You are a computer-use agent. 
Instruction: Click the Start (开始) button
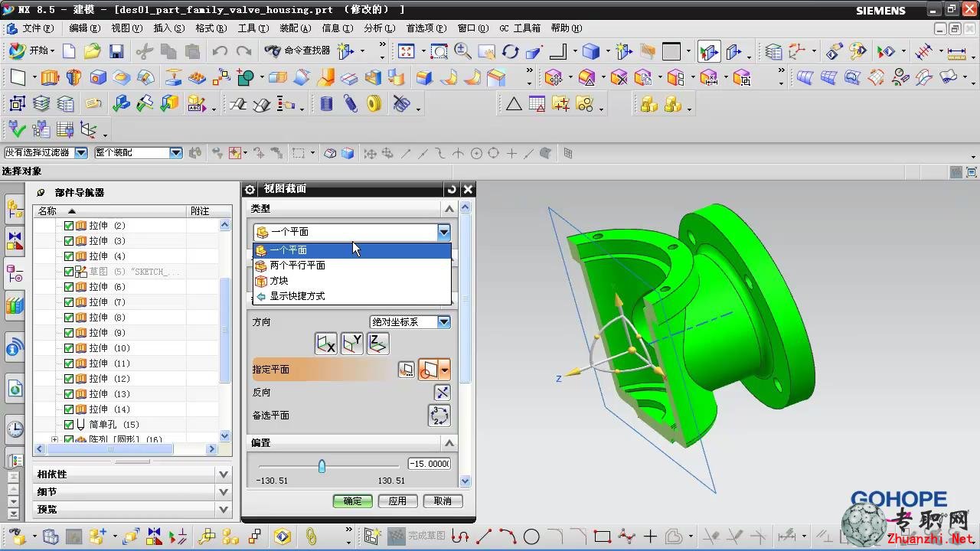click(31, 51)
